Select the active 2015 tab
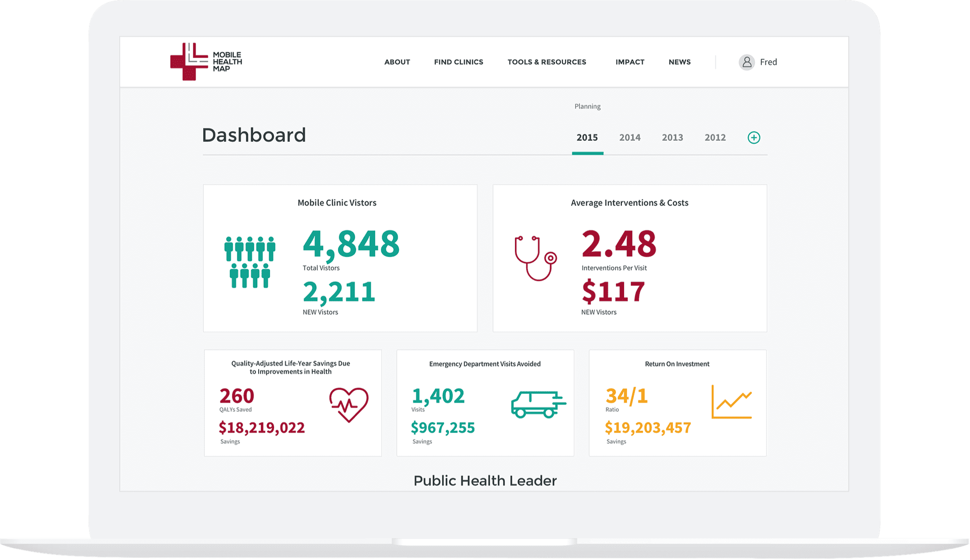The width and height of the screenshot is (970, 560). (587, 138)
